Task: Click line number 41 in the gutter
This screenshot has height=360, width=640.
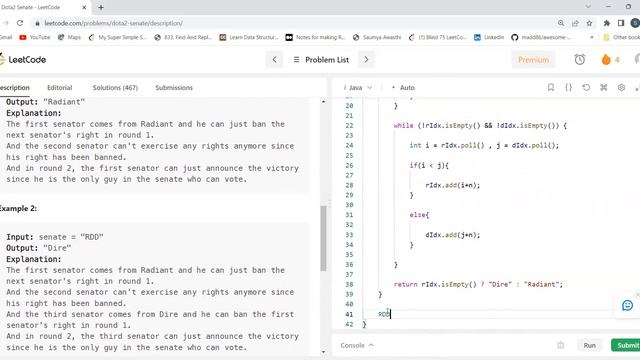Action: [x=349, y=315]
